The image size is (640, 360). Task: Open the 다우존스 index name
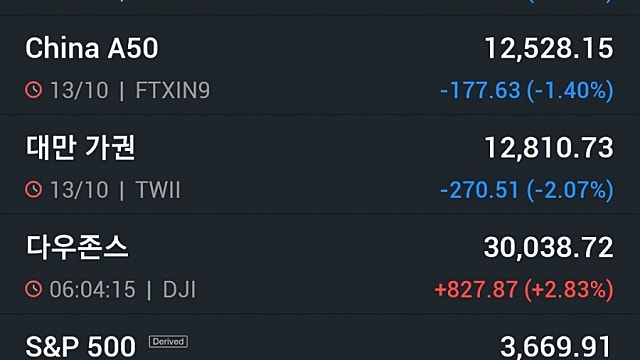pos(77,247)
